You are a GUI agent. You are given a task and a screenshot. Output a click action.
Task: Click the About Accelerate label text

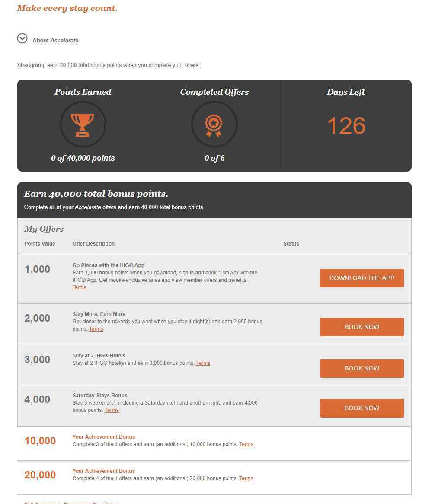click(55, 41)
